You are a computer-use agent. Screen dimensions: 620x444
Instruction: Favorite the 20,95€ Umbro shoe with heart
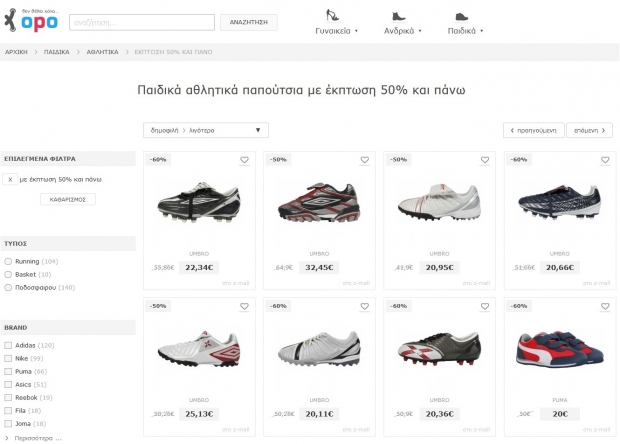click(485, 160)
